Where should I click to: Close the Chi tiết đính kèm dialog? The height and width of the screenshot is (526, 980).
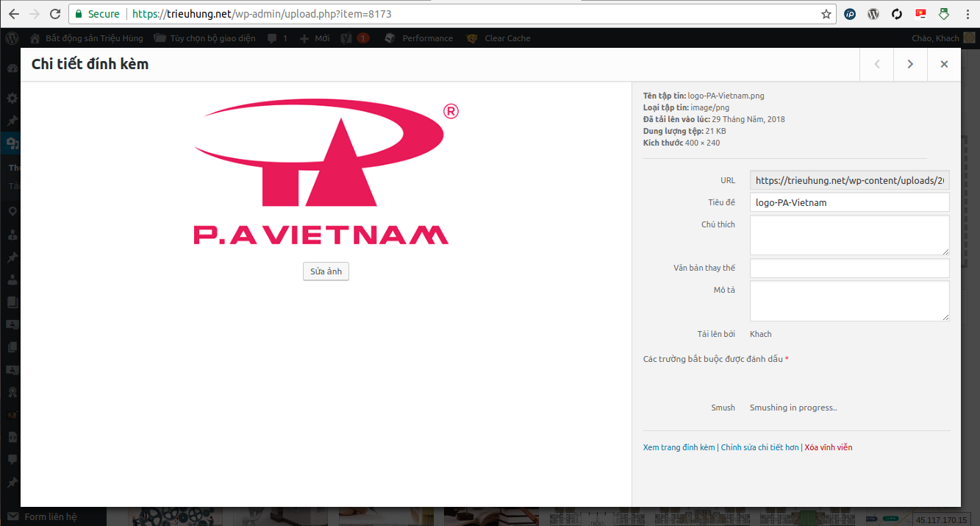click(944, 64)
